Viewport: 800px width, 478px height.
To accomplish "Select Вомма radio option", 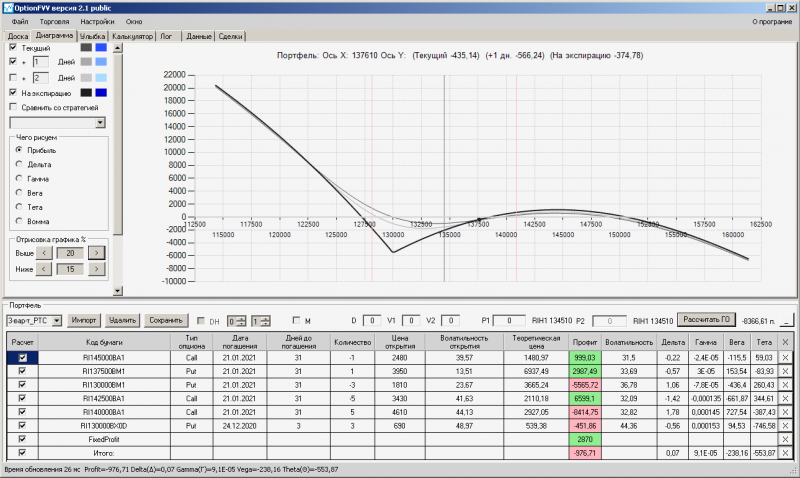I will pos(19,221).
